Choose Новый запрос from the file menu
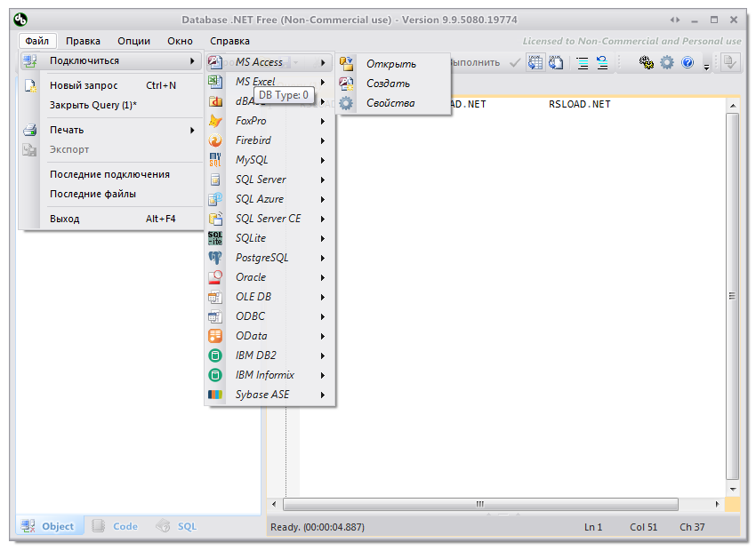Image resolution: width=756 pixels, height=551 pixels. coord(84,85)
